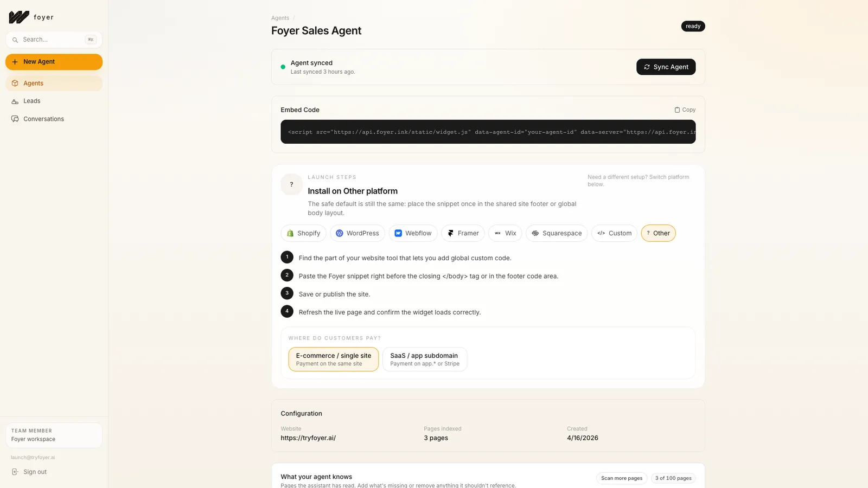868x488 pixels.
Task: Click the Leads icon in sidebar
Action: [15, 101]
